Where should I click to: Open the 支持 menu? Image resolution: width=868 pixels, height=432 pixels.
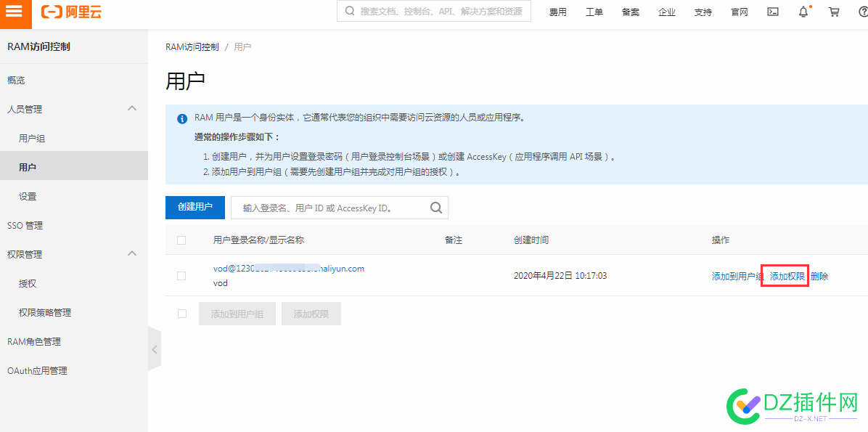(x=703, y=12)
